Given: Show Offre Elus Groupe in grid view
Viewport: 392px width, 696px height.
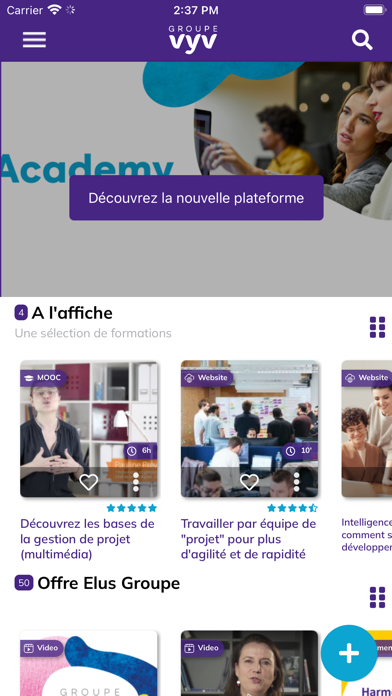Looking at the screenshot, I should tap(377, 597).
